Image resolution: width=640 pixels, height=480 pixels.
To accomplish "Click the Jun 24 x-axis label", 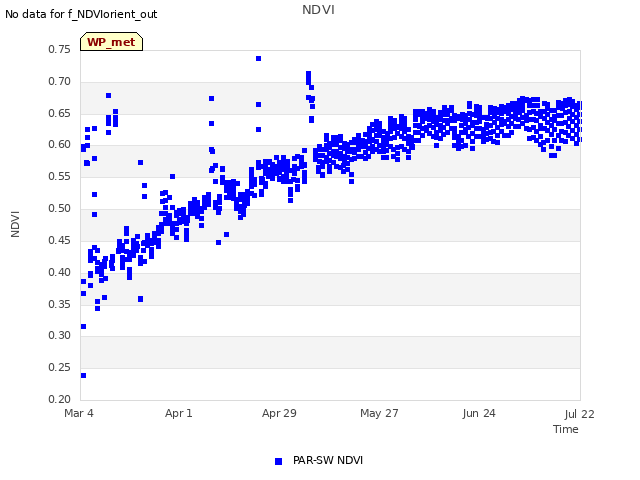I will coord(479,413).
